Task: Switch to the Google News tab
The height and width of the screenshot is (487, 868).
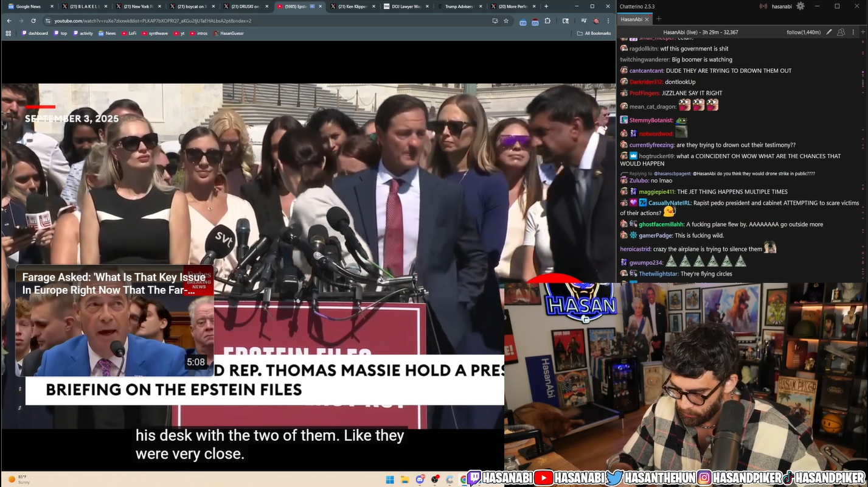Action: tap(27, 6)
